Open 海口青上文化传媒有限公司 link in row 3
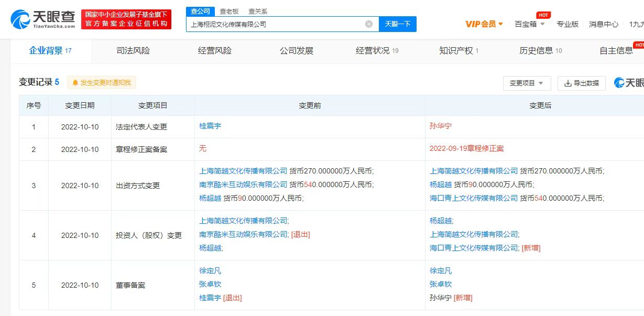 [x=474, y=198]
